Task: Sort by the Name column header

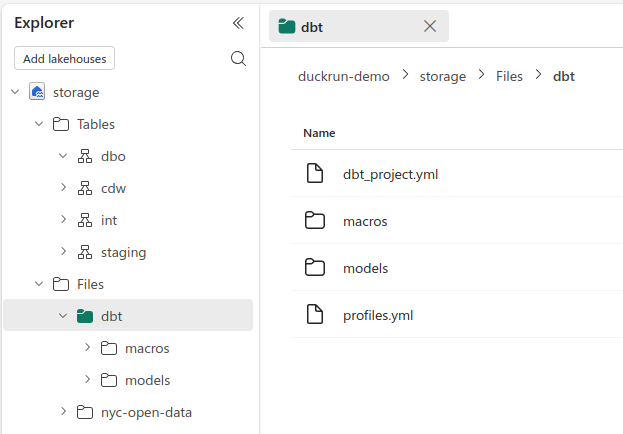Action: coord(319,133)
